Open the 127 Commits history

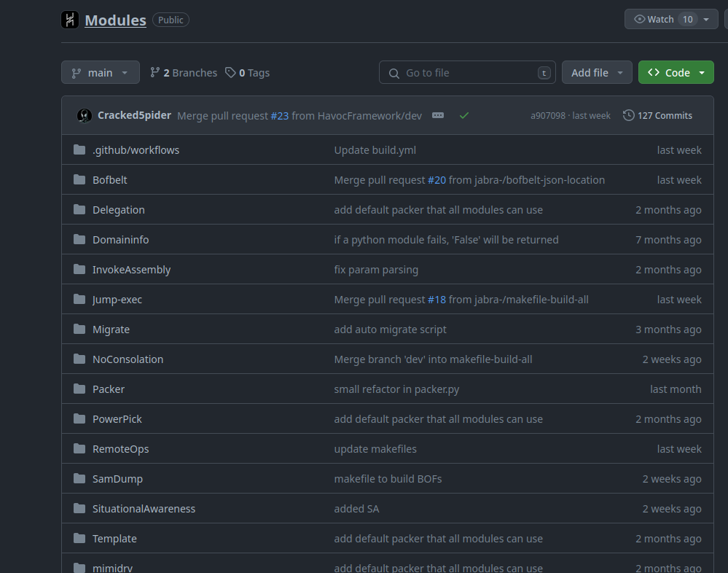pos(657,115)
